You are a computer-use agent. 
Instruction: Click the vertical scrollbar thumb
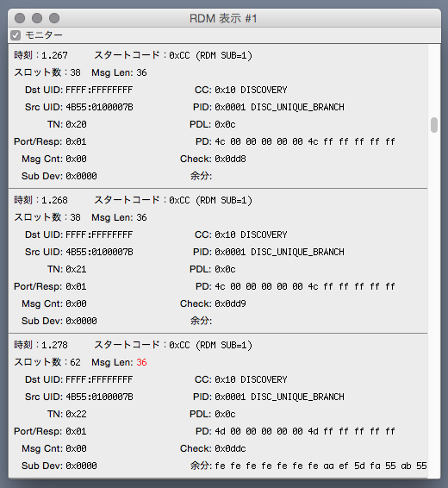[434, 125]
